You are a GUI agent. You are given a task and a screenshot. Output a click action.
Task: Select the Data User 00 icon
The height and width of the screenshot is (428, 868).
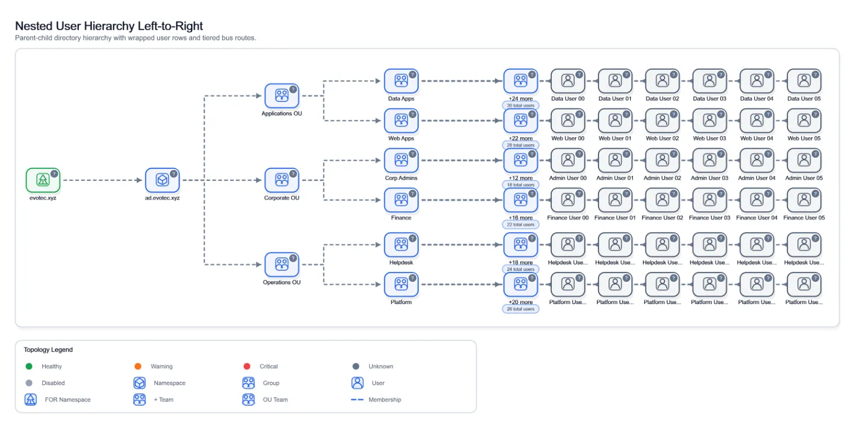(x=568, y=81)
